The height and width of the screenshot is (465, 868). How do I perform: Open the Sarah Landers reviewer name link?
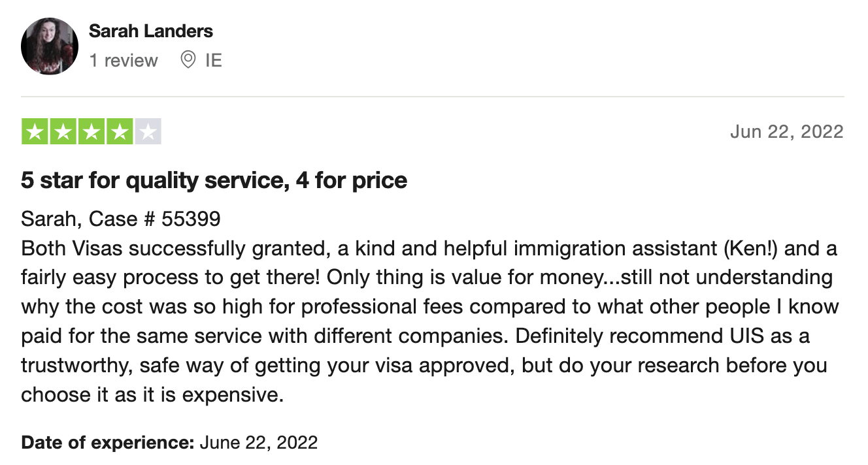pyautogui.click(x=151, y=31)
